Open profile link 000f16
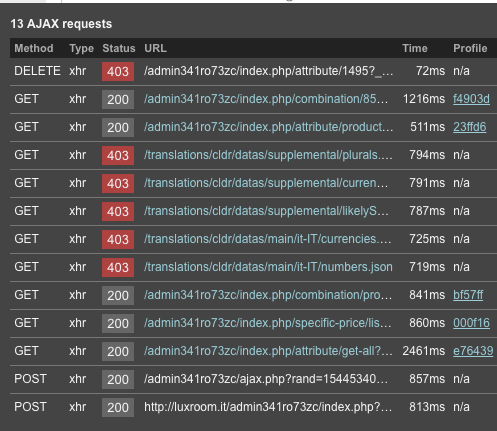Viewport: 497px width, 431px height. 471,323
